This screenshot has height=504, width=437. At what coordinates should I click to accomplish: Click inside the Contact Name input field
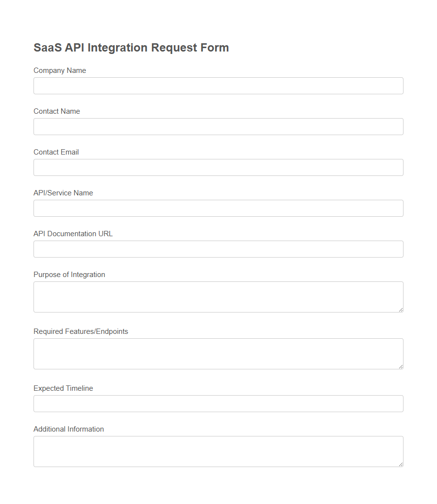coord(218,126)
